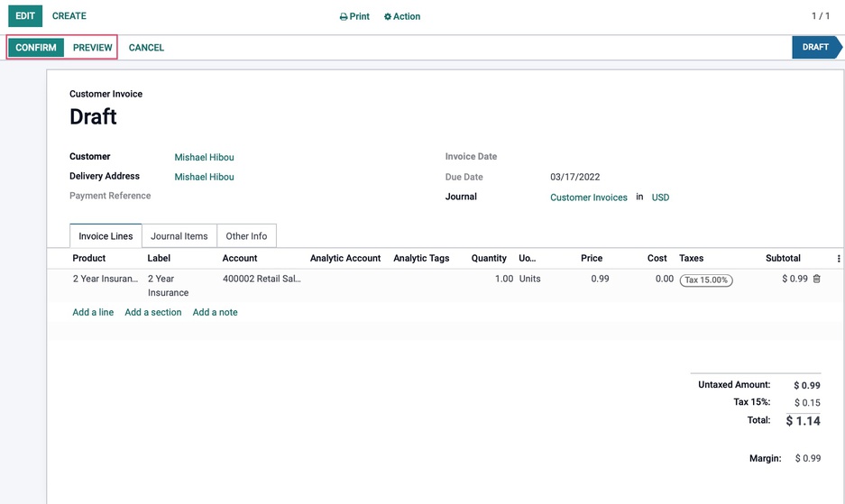The width and height of the screenshot is (845, 504).
Task: Select the 2 Year Insuran... product cell
Action: [106, 279]
